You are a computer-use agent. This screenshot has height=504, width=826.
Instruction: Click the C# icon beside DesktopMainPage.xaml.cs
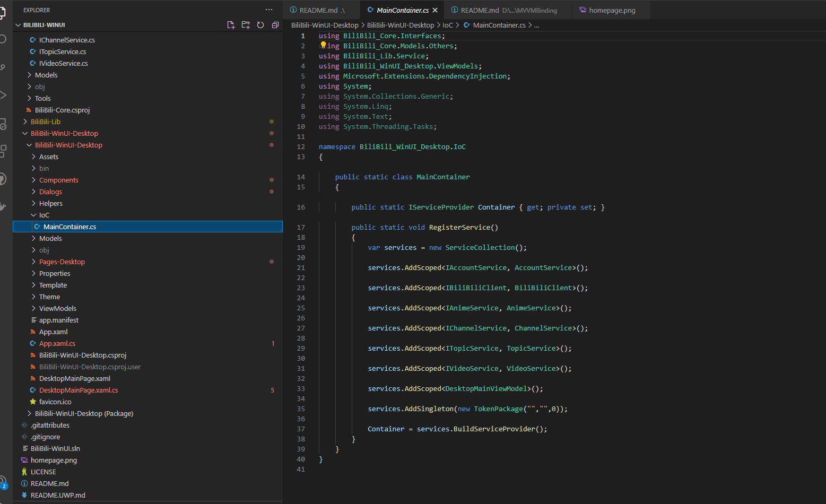[33, 390]
